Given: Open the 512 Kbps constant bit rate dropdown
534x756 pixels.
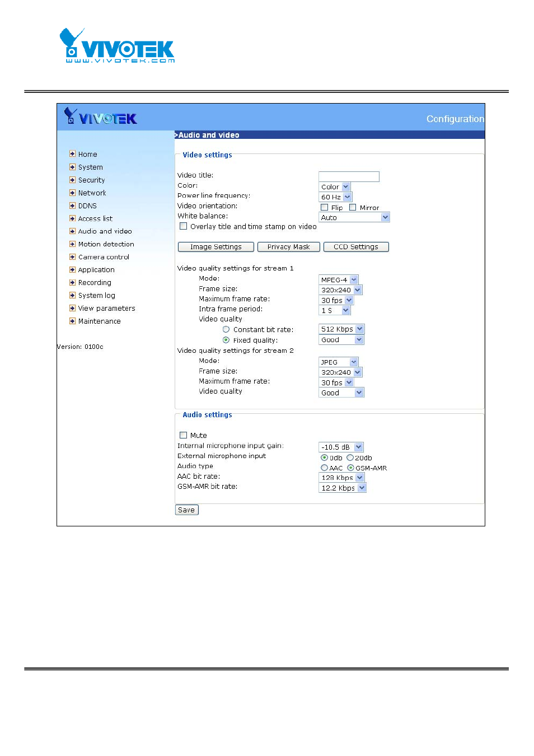Looking at the screenshot, I should pyautogui.click(x=341, y=329).
